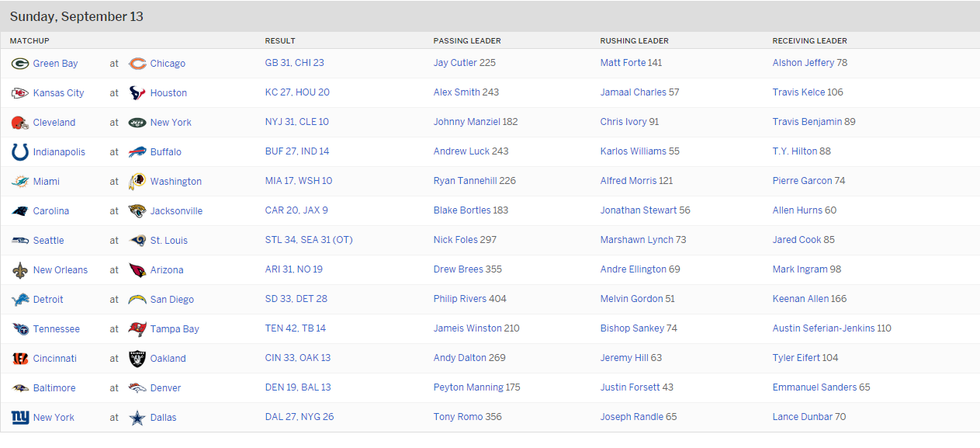Select Peyton Manning passing leader link
This screenshot has height=448, width=980.
468,387
